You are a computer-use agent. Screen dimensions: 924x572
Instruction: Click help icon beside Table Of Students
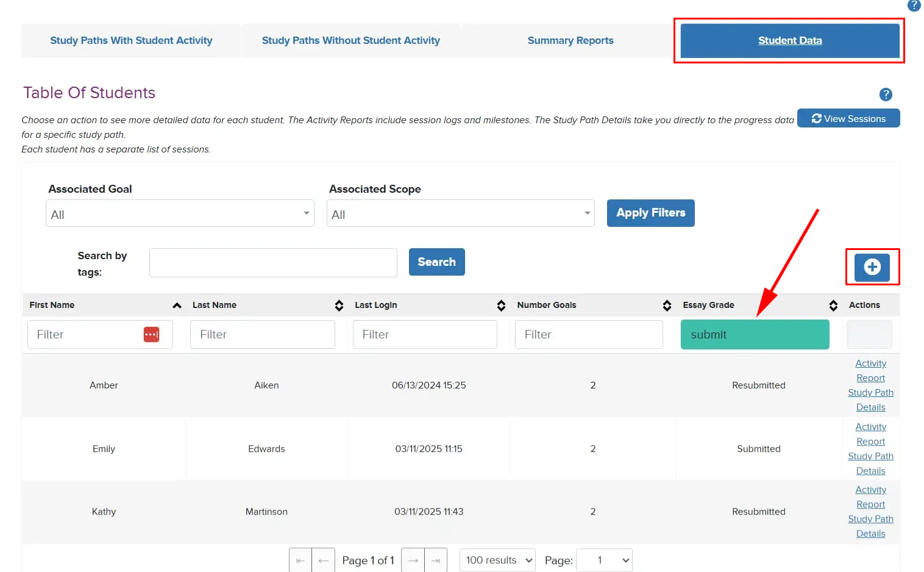pos(886,95)
